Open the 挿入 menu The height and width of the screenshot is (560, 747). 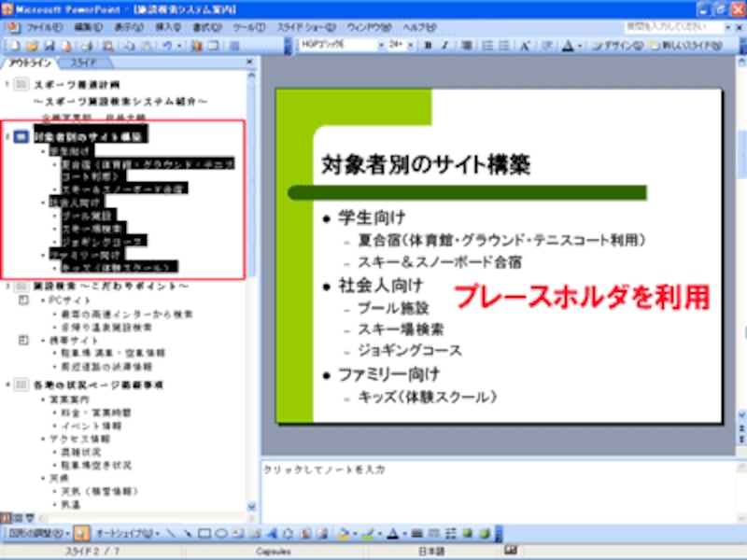168,27
